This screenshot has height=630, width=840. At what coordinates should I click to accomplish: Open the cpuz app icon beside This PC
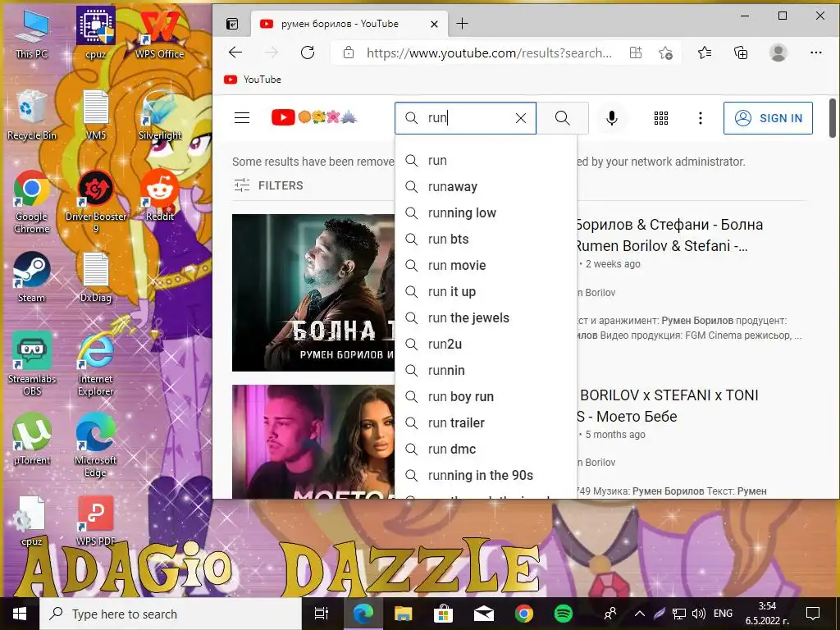95,34
